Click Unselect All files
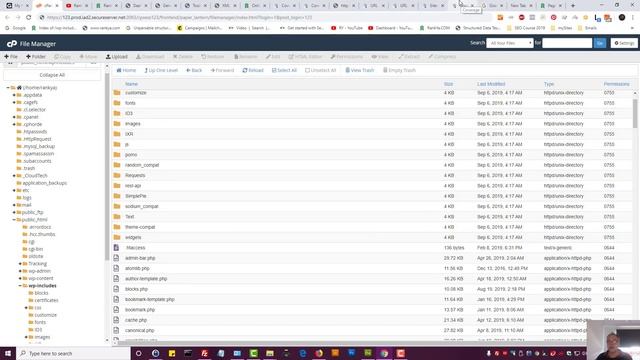The image size is (640, 360). (x=321, y=70)
